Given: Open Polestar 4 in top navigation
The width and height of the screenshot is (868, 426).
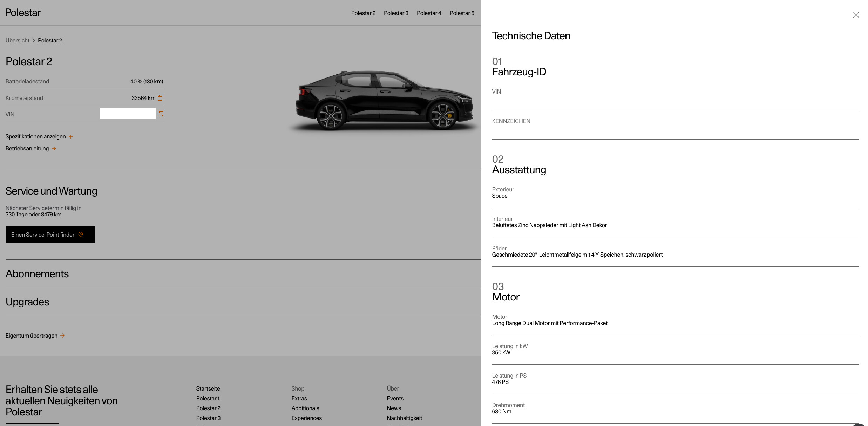Looking at the screenshot, I should [x=429, y=13].
